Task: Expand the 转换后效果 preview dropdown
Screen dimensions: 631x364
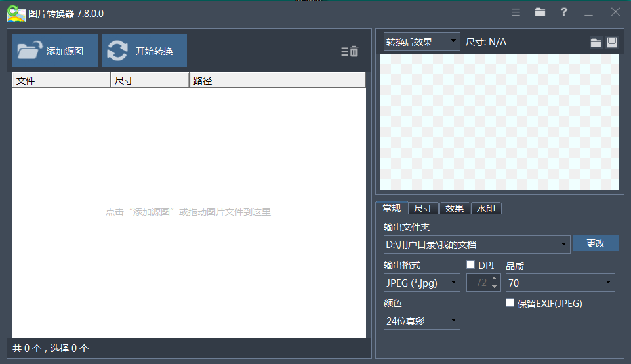Action: 422,42
